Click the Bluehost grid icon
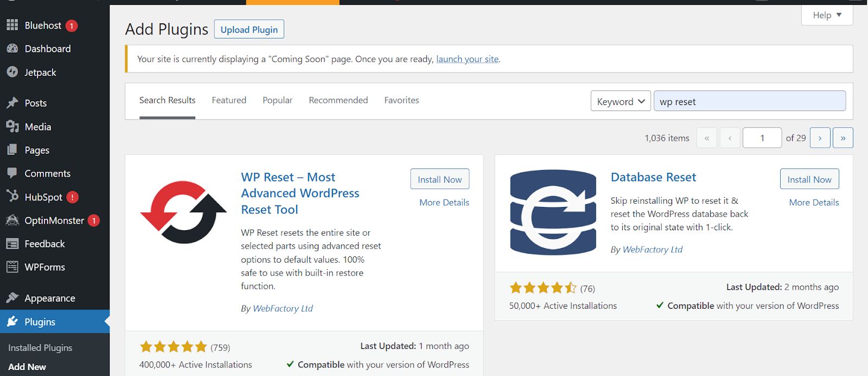 (x=12, y=25)
